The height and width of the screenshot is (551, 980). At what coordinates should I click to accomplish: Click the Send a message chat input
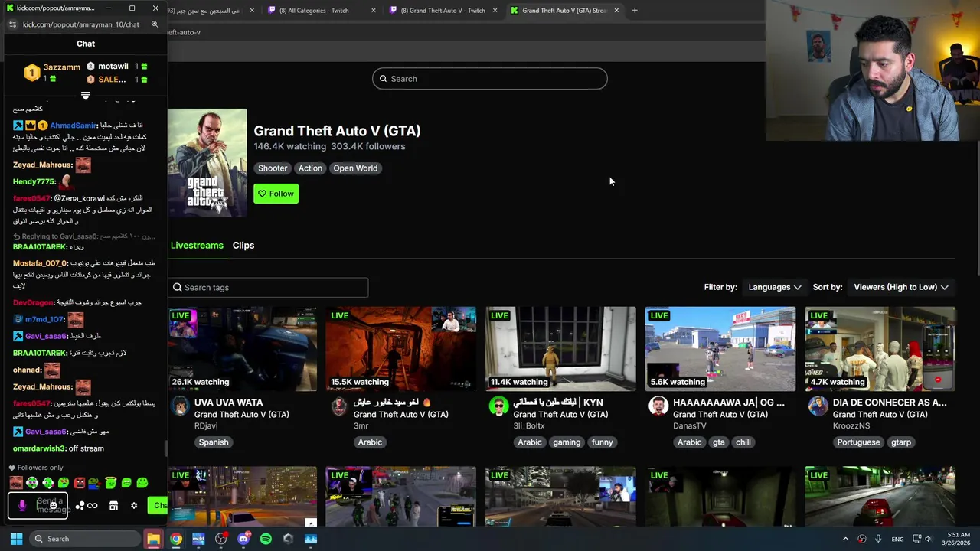click(38, 506)
